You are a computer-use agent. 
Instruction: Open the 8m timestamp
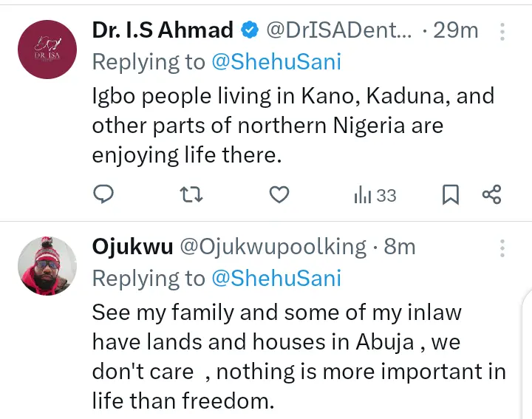(x=400, y=247)
